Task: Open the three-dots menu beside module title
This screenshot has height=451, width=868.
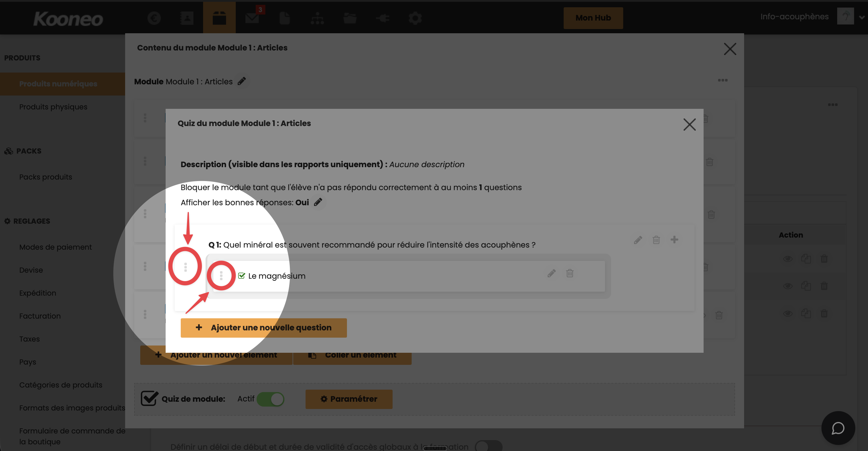Action: pos(722,80)
